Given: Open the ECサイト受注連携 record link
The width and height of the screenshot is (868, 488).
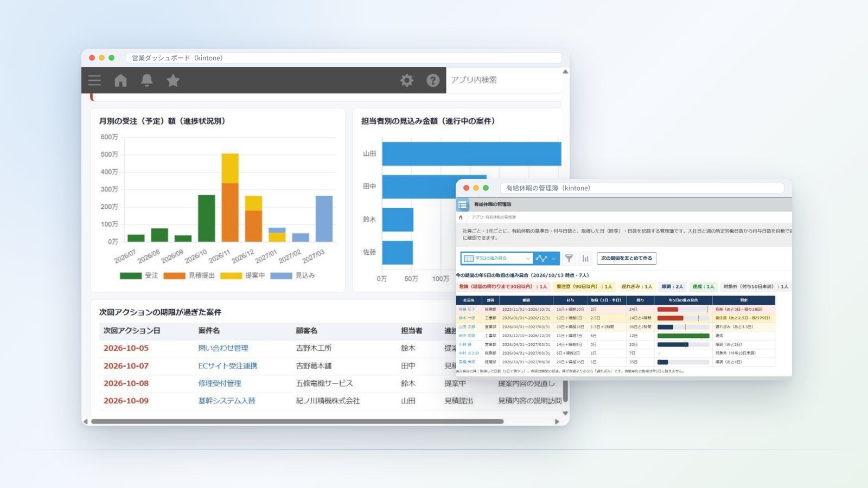Looking at the screenshot, I should coord(228,366).
